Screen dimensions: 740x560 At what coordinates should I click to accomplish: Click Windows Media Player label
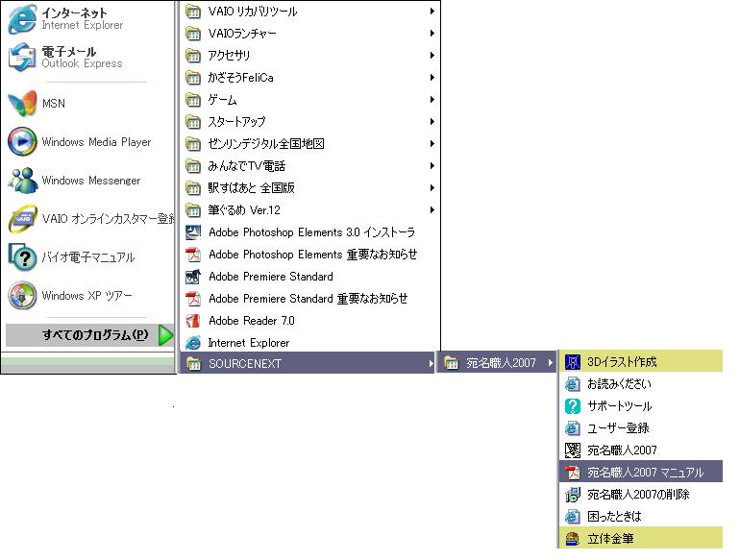[x=96, y=142]
